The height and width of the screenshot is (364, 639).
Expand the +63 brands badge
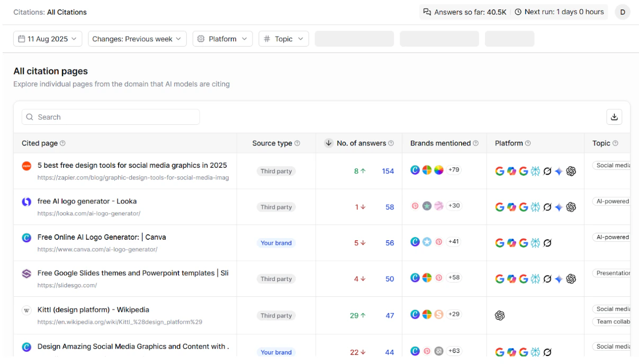coord(454,351)
